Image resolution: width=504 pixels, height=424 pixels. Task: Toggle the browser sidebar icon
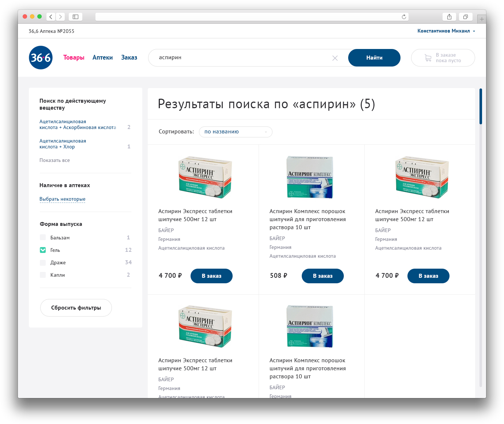[75, 17]
